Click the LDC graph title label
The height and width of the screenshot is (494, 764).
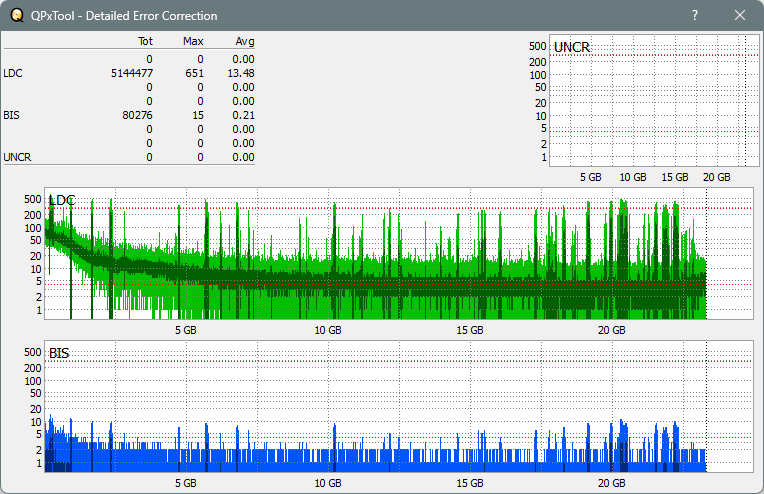62,201
